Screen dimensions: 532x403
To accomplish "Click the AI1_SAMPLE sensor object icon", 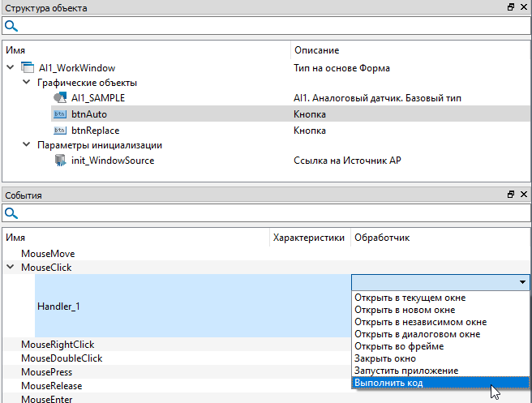I will tap(58, 98).
